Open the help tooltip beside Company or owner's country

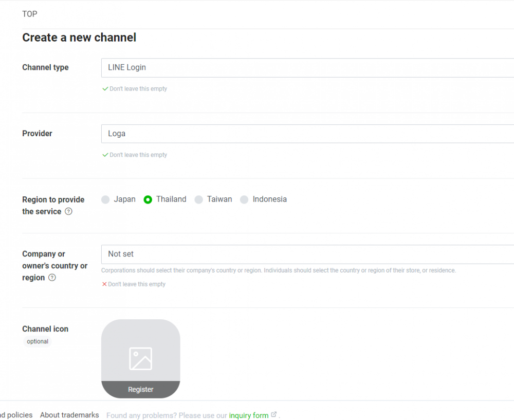coord(51,278)
